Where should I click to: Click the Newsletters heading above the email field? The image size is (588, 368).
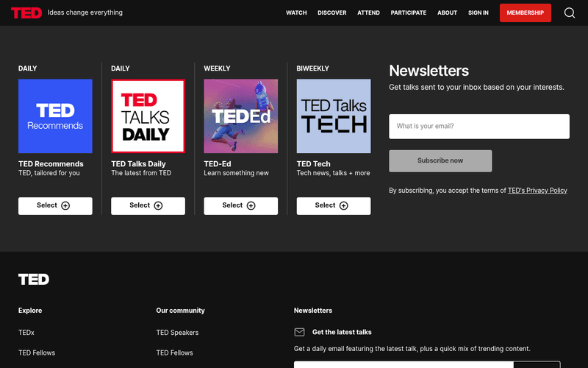(x=429, y=71)
